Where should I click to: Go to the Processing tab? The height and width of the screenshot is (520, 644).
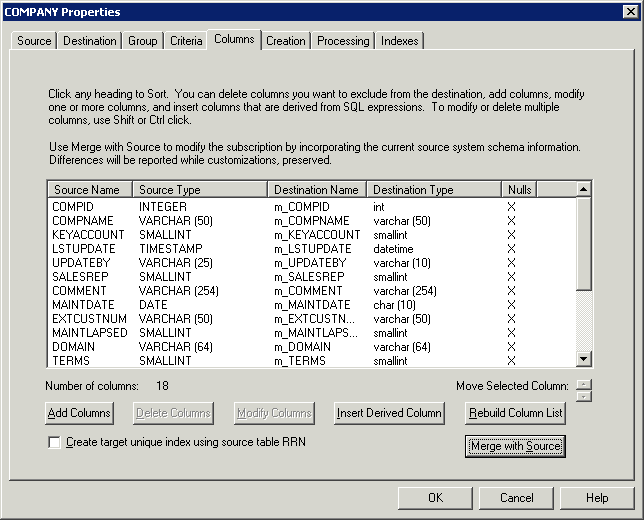click(343, 41)
